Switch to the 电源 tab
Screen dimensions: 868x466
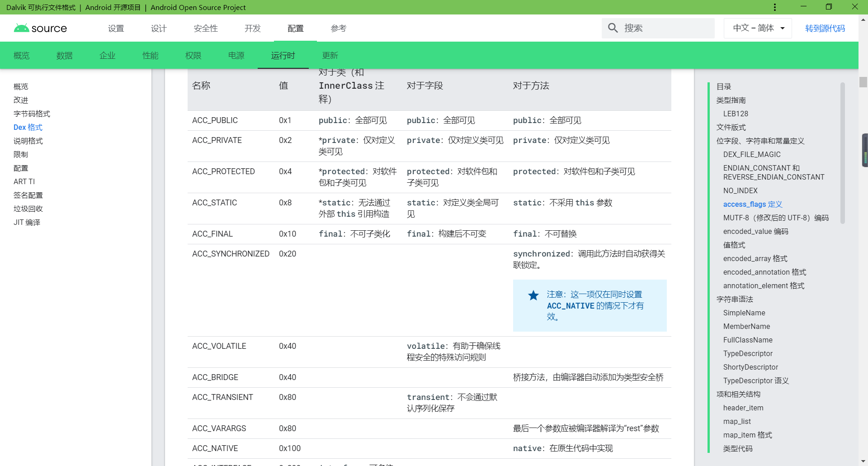click(236, 55)
